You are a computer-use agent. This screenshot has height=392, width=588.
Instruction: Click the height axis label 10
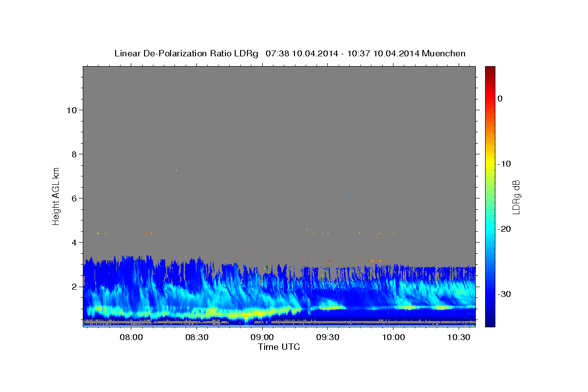(x=72, y=110)
